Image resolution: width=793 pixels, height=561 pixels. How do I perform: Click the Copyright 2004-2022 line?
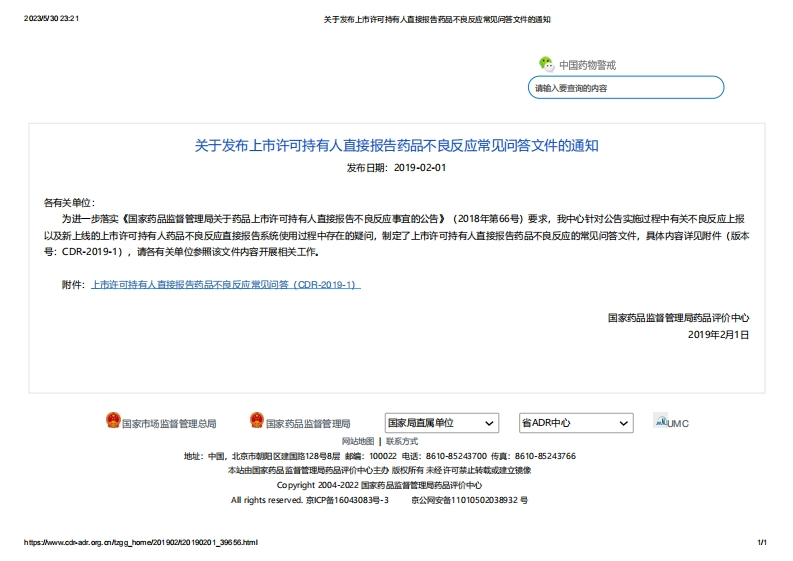(379, 485)
